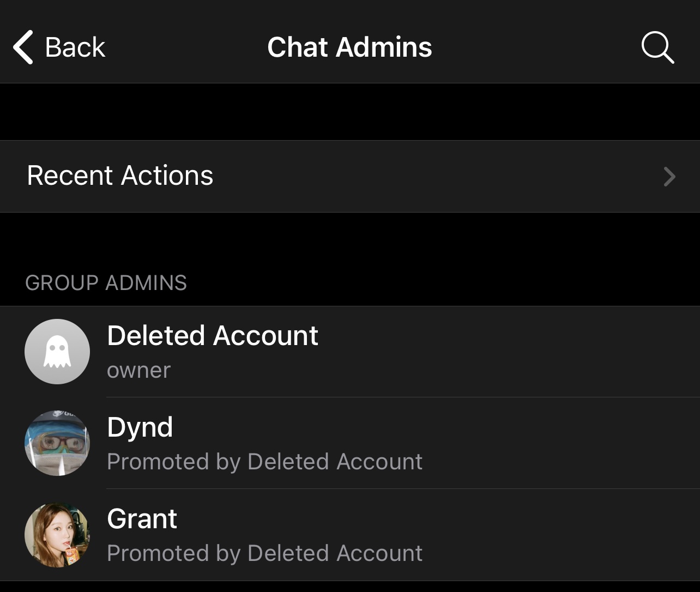Click the Back text label
This screenshot has height=592, width=700.
pyautogui.click(x=75, y=47)
